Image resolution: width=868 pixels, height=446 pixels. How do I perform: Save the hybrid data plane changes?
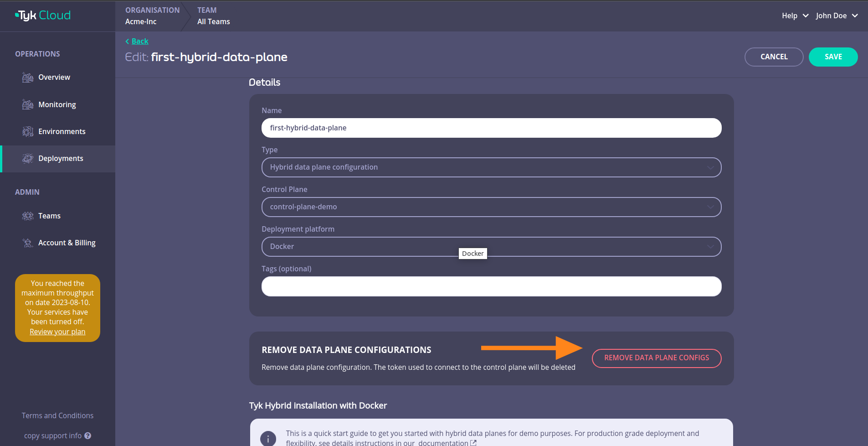coord(833,57)
